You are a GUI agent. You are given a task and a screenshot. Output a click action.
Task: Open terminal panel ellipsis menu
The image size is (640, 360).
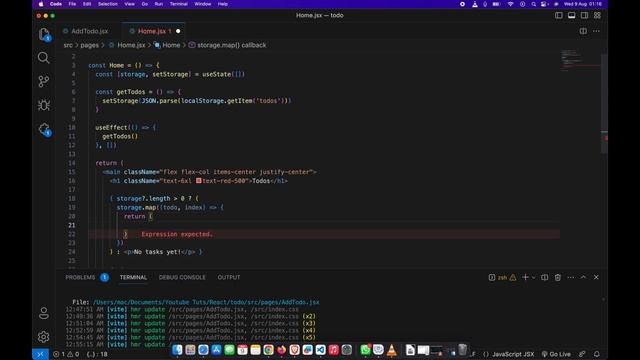tap(571, 277)
